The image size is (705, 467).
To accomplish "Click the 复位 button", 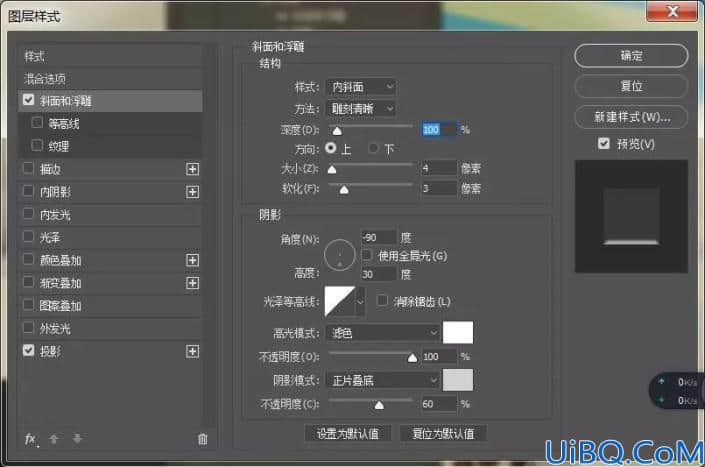I will click(x=631, y=86).
